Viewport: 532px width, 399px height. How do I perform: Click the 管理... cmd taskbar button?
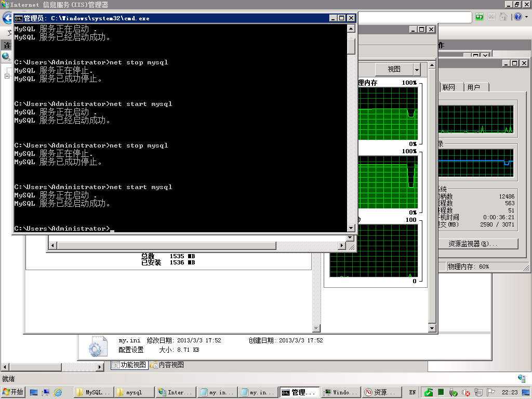coord(299,393)
